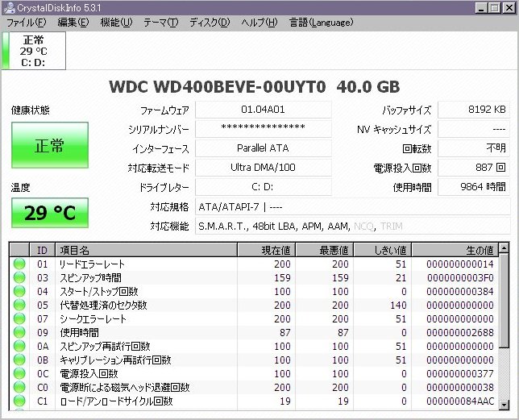The height and width of the screenshot is (420, 519).
Task: Click status circle for ID C0 row
Action: [19, 387]
